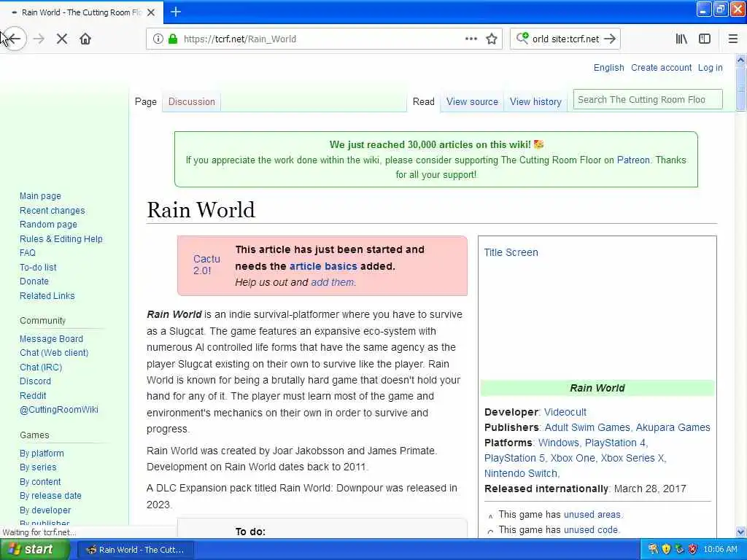Toggle the sidebar view icon

coord(705,39)
